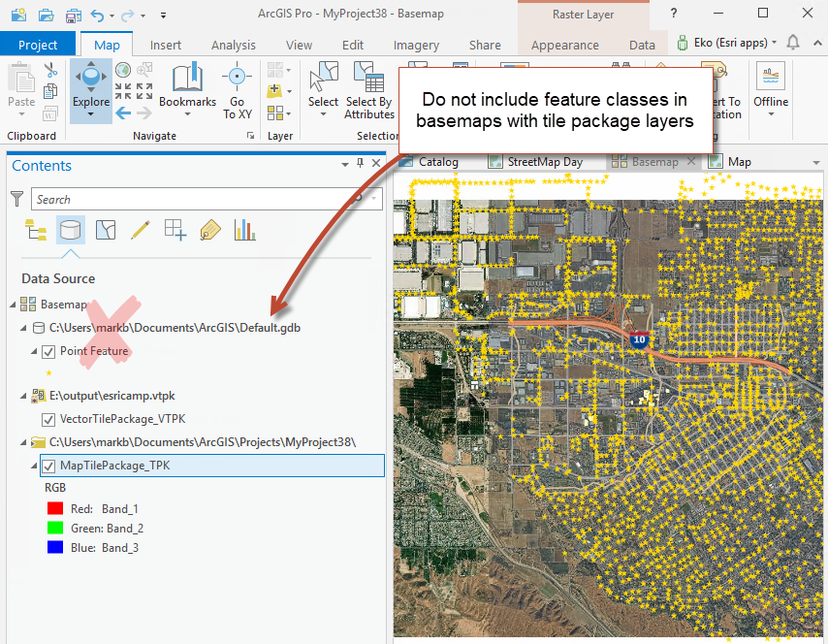Viewport: 828px width, 644px height.
Task: Switch to the Analysis ribbon tab
Action: (234, 46)
